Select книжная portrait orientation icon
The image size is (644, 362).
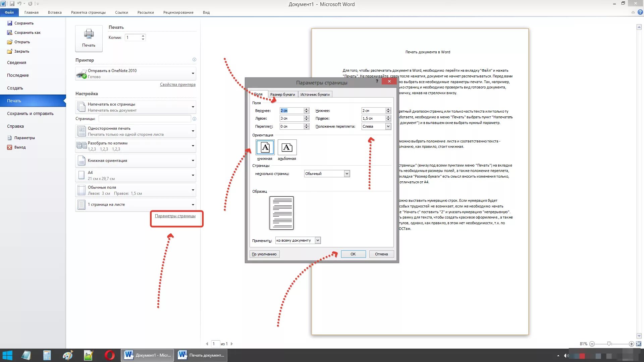[265, 147]
